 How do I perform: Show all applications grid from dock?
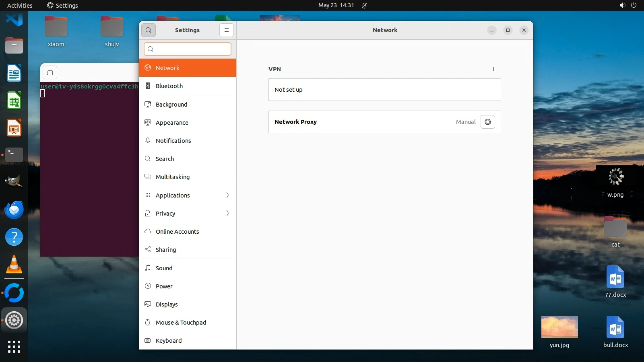[14, 347]
